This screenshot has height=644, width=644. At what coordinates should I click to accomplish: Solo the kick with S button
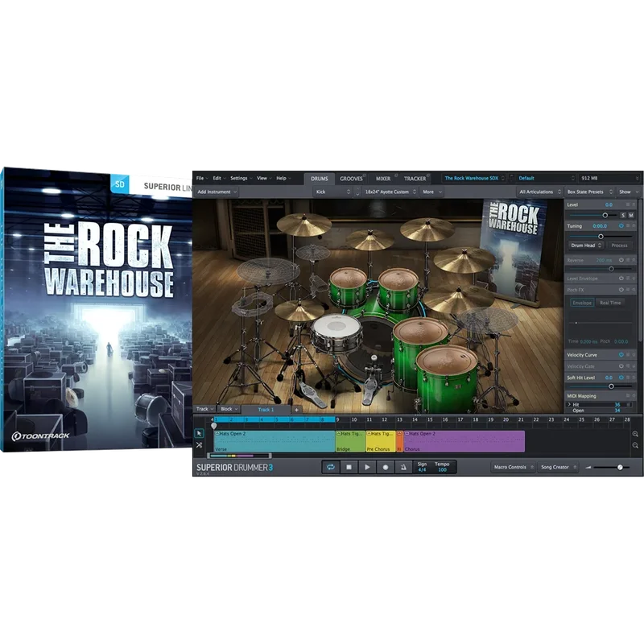pos(623,215)
